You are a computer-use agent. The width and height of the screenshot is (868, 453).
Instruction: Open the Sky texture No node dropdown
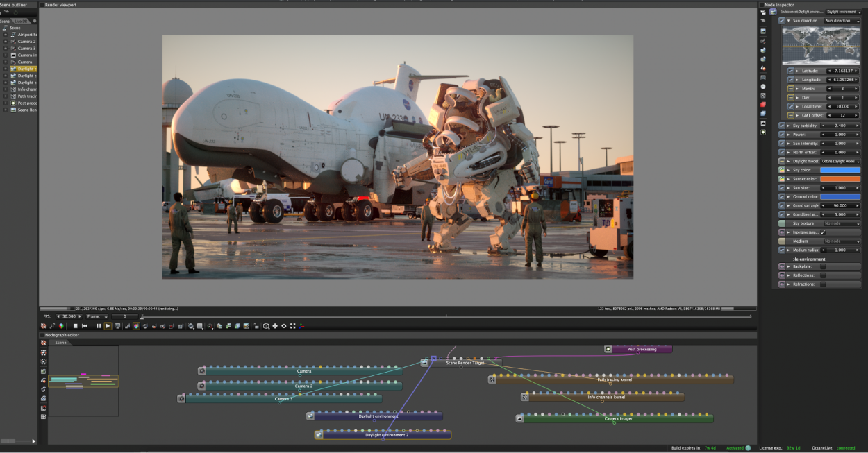[841, 223]
